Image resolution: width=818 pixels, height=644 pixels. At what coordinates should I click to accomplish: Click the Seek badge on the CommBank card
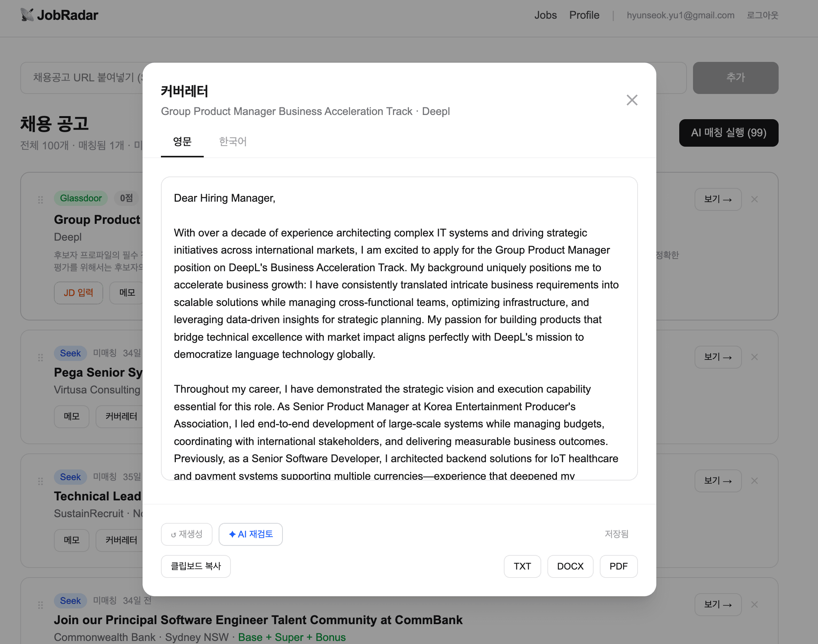(x=70, y=601)
